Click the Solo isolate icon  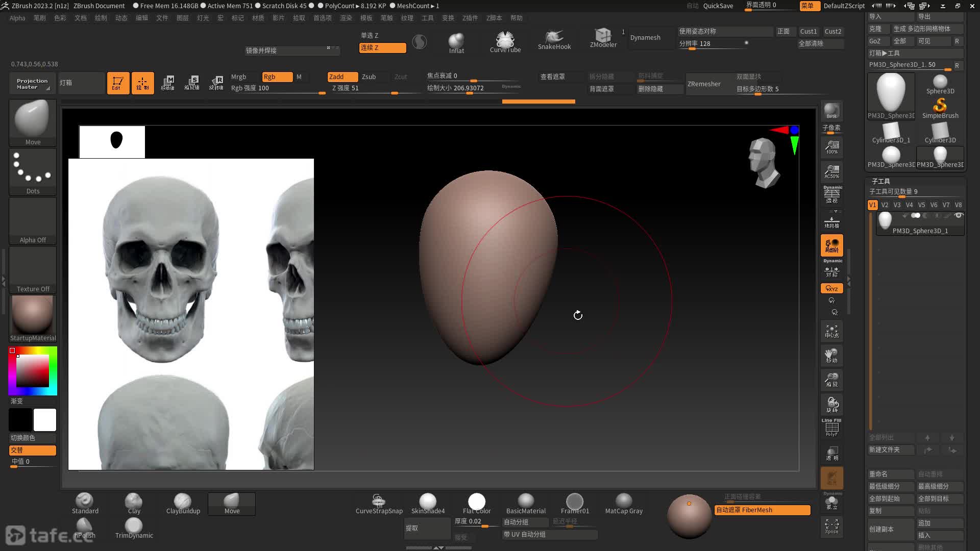coord(831,502)
